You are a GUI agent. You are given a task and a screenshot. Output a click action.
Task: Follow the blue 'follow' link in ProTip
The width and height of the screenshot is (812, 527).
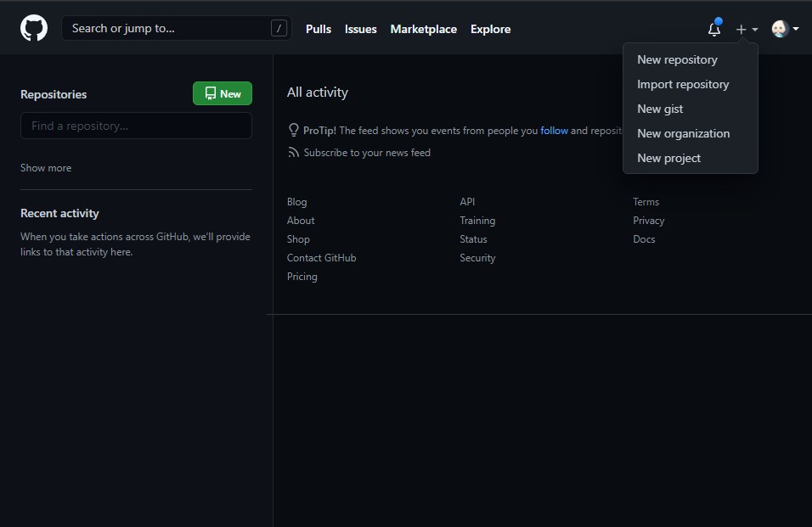point(554,131)
